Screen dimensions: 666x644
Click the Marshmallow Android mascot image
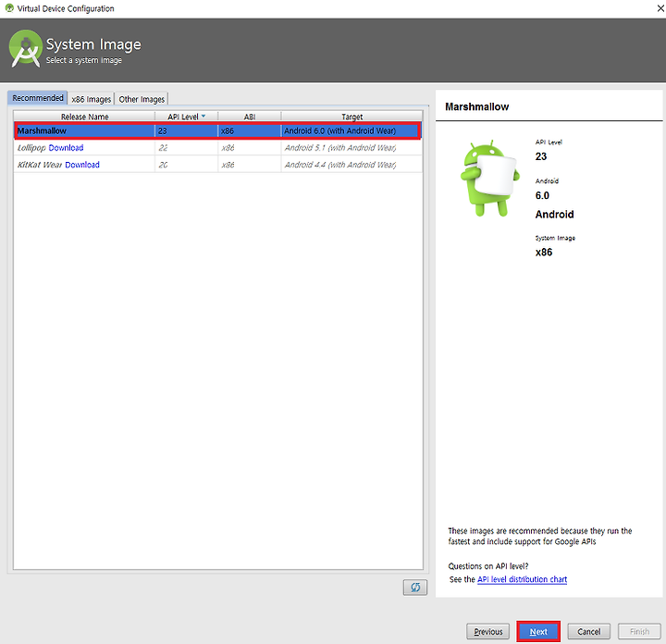pos(489,179)
